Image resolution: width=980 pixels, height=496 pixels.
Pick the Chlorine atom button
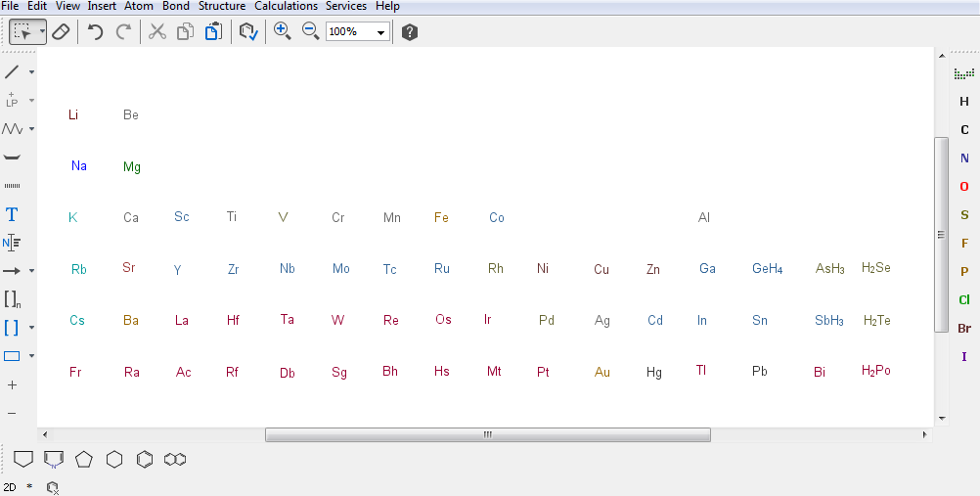[964, 300]
